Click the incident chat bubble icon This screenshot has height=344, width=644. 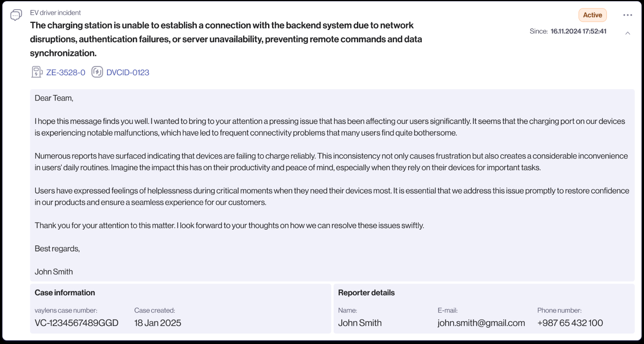(16, 15)
